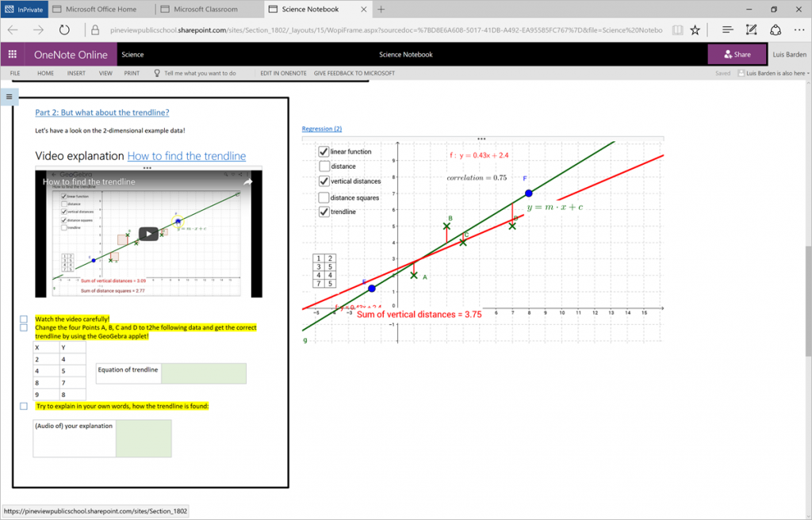Uncheck the linear function checkbox
812x520 pixels.
coord(324,151)
